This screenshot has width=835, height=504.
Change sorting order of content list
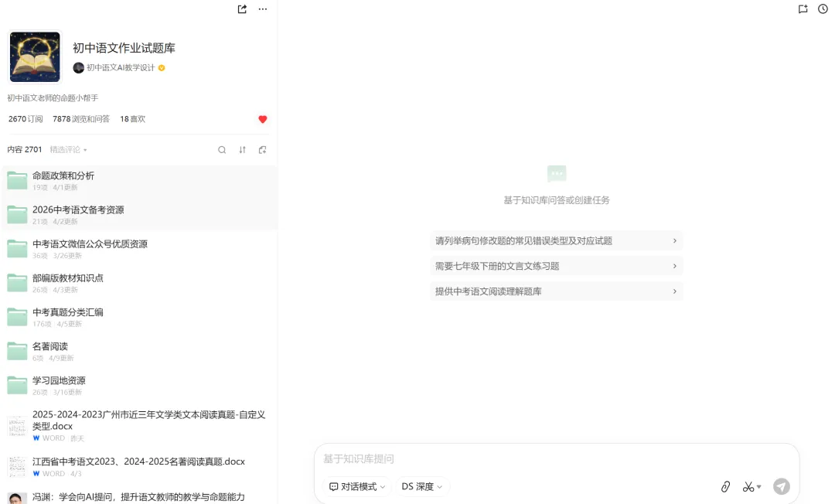coord(242,149)
